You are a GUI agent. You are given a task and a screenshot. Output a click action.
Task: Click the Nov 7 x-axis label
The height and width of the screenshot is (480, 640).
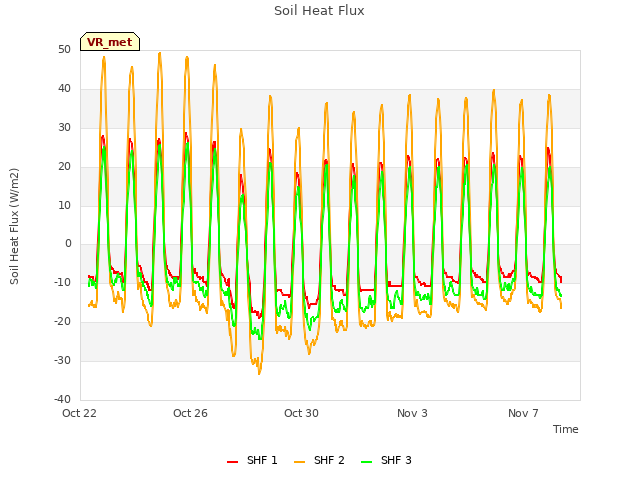tap(523, 413)
